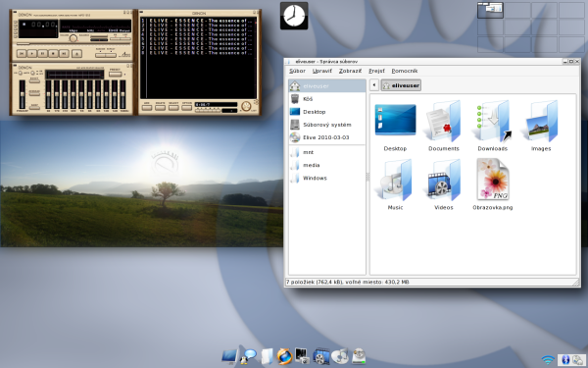
Task: Click the 60 Hz equalizer band slider
Action: (x=48, y=94)
